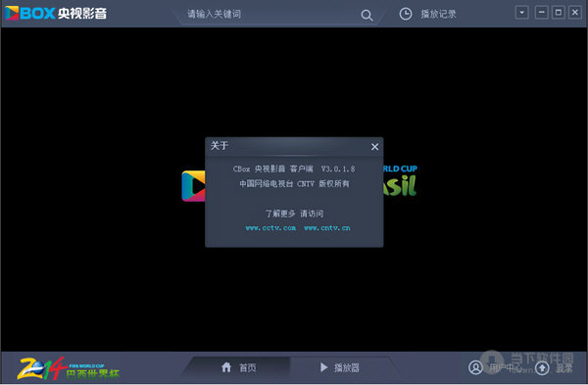
Task: Minimize the CBox window
Action: click(541, 13)
